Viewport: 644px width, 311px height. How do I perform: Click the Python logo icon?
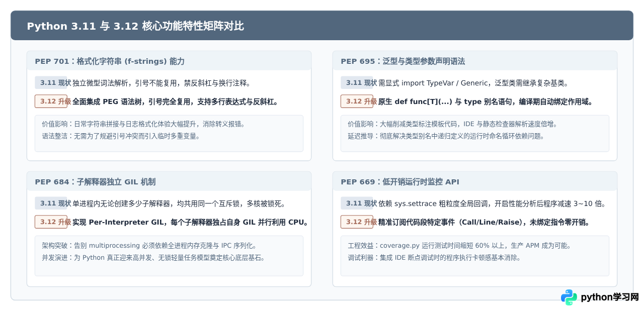[569, 297]
